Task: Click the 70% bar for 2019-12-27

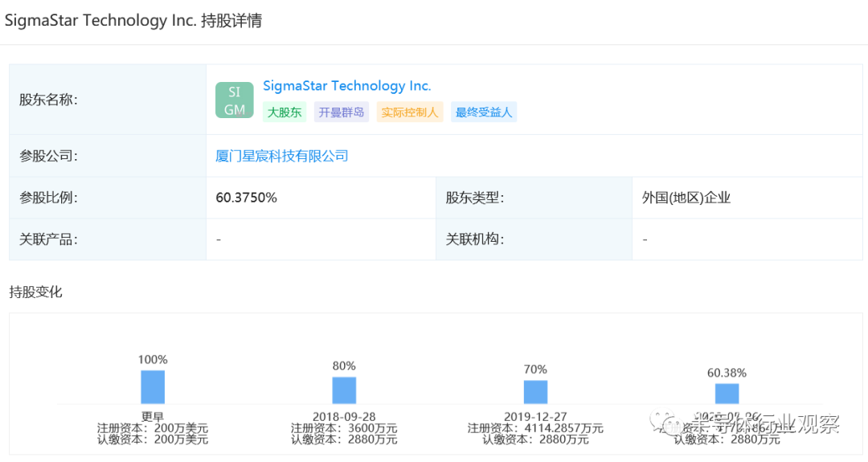Action: coord(535,392)
